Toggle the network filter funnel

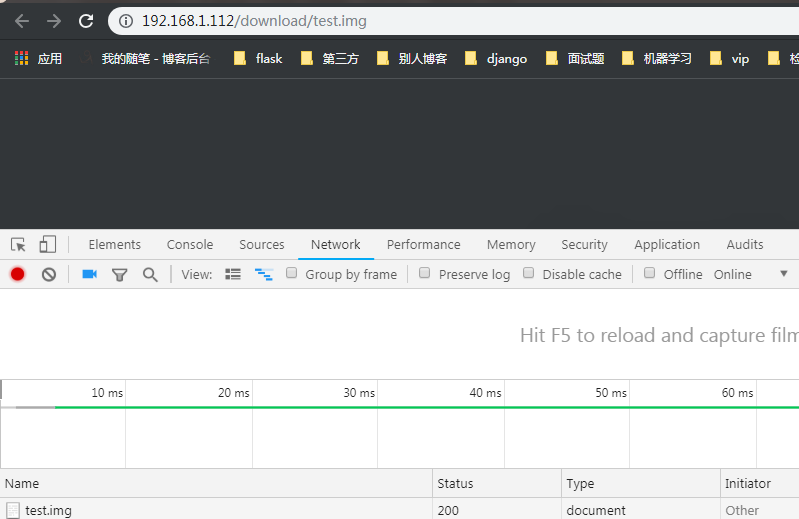point(120,275)
